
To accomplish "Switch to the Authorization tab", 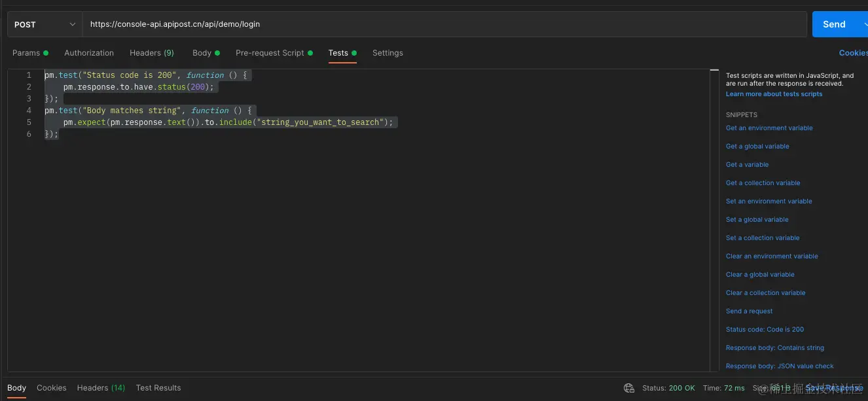I will pyautogui.click(x=89, y=53).
